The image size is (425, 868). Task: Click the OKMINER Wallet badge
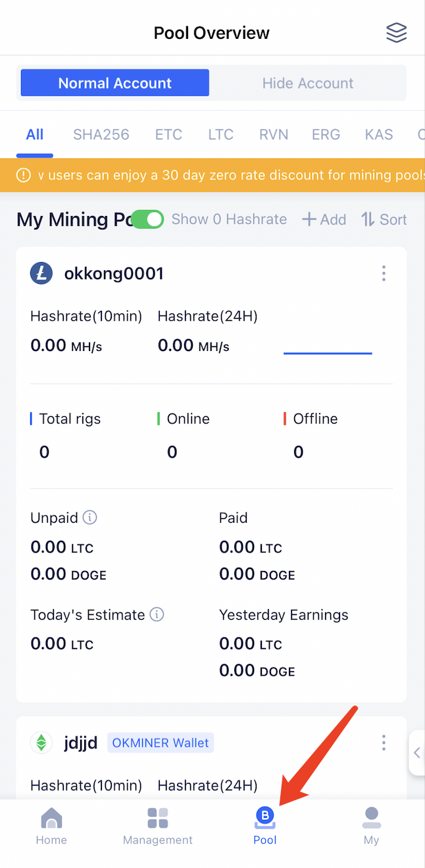161,742
